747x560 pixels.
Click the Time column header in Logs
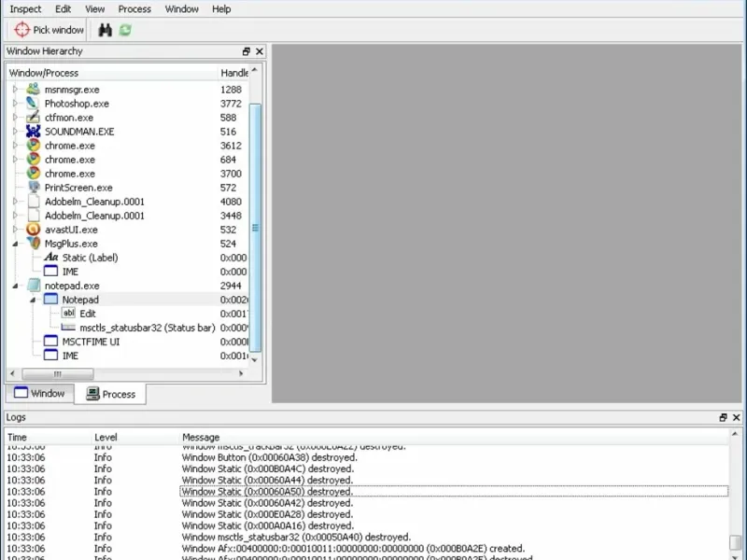[x=48, y=437]
